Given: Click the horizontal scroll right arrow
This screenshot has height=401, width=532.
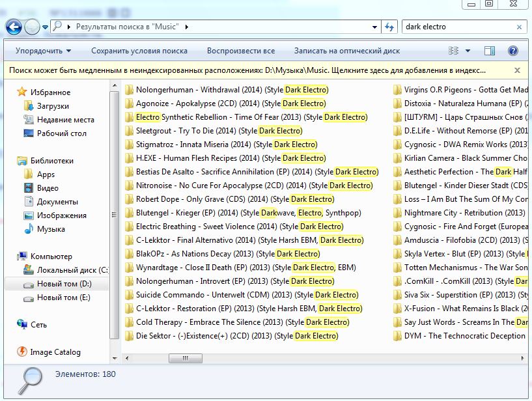Looking at the screenshot, I should pos(522,358).
